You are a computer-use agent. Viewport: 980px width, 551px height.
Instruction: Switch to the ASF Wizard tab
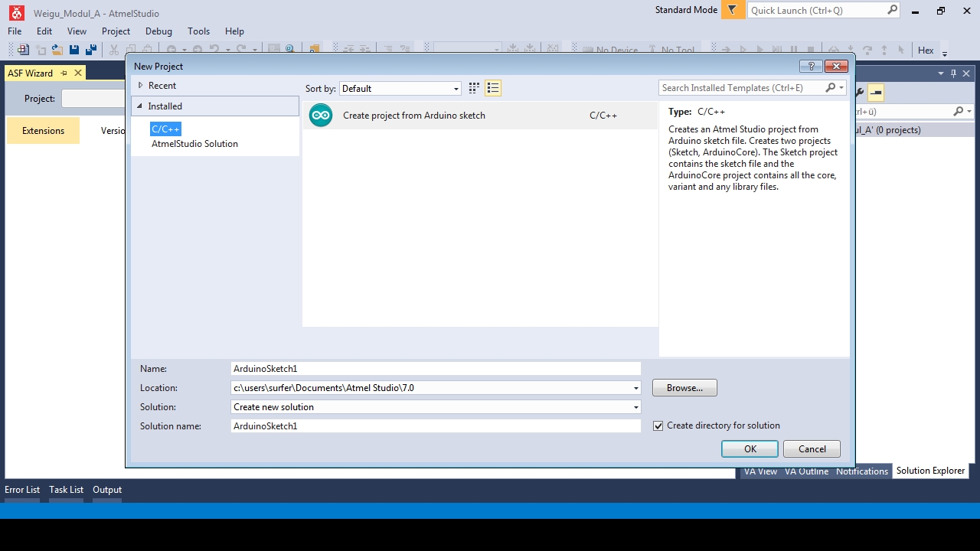pyautogui.click(x=30, y=73)
